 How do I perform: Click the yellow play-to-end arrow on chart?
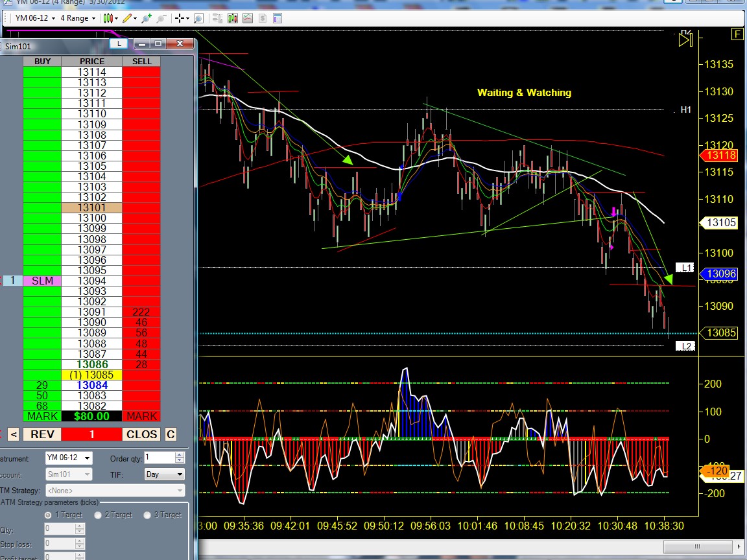tap(685, 40)
